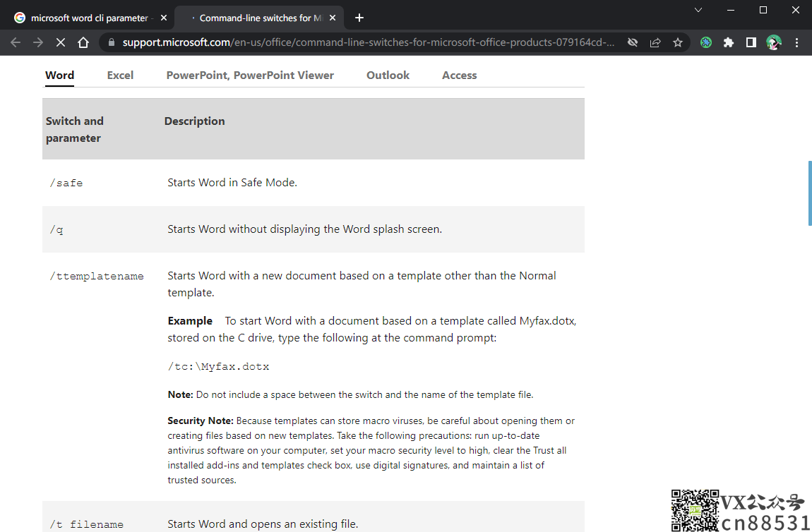Maximize the browser window
The height and width of the screenshot is (532, 812).
[763, 10]
